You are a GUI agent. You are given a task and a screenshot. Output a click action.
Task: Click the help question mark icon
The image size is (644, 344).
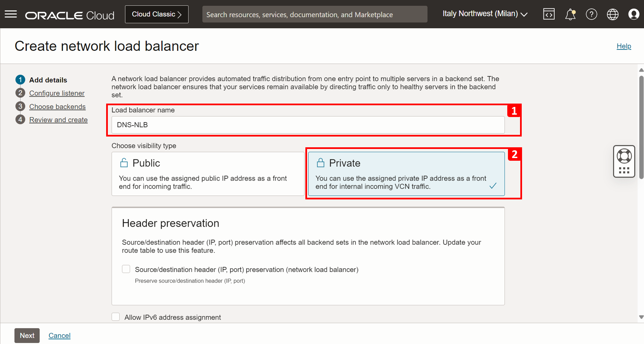[591, 14]
